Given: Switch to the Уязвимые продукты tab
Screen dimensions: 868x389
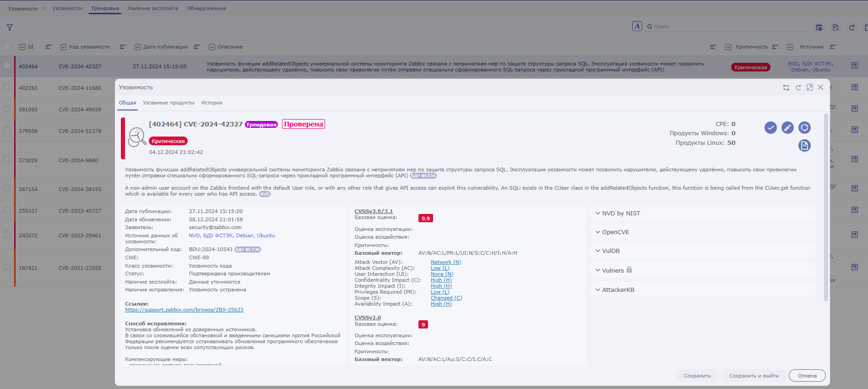Looking at the screenshot, I should [x=168, y=103].
